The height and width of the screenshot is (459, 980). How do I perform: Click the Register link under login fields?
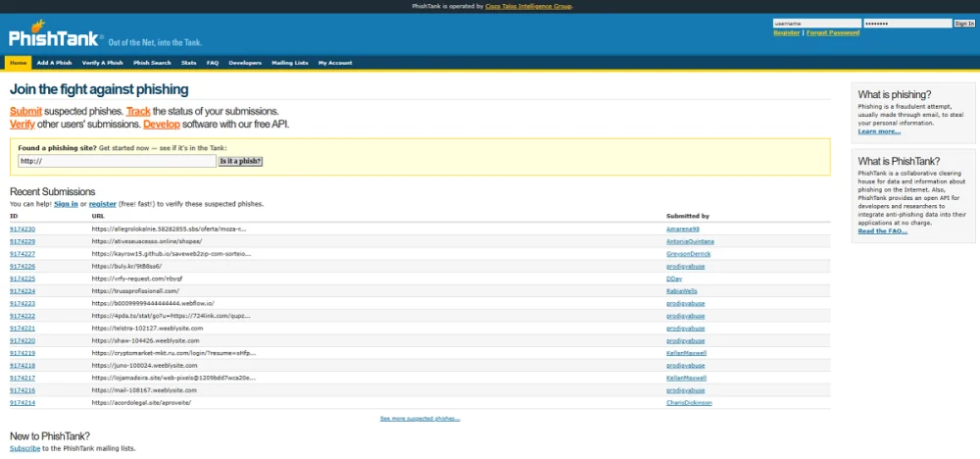pos(786,32)
